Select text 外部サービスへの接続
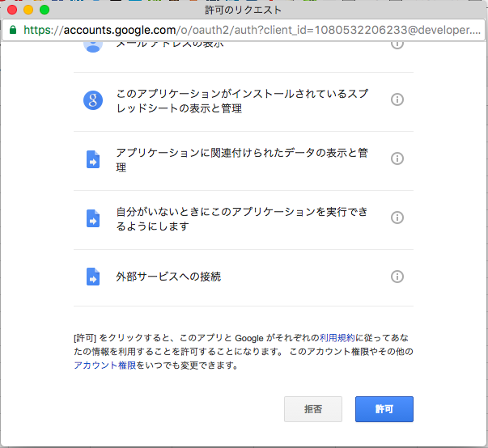The width and height of the screenshot is (488, 448). point(168,277)
